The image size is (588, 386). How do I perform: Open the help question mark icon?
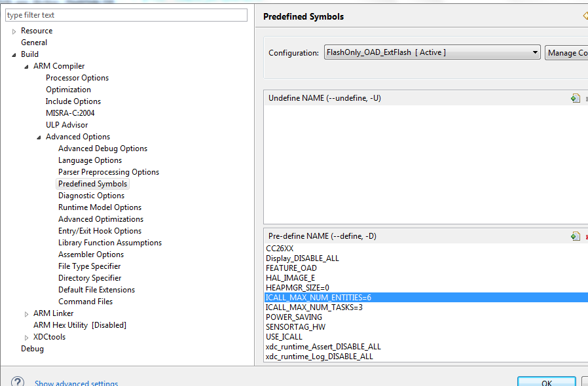coord(18,381)
